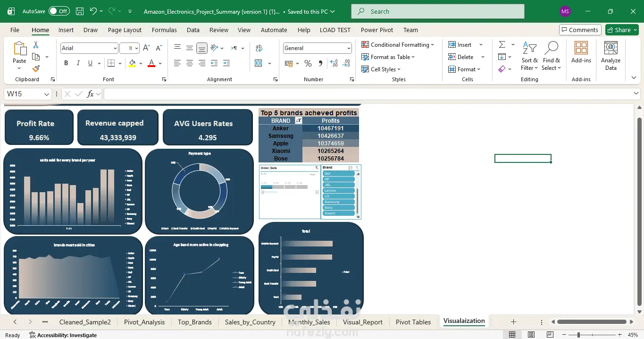
Task: Apply Percent Style formatting
Action: (308, 63)
